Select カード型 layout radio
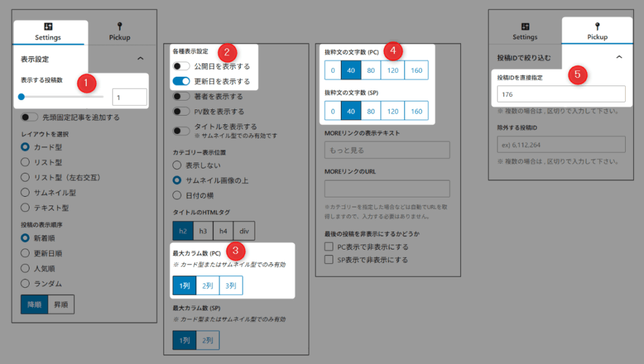The width and height of the screenshot is (644, 364). click(x=25, y=147)
